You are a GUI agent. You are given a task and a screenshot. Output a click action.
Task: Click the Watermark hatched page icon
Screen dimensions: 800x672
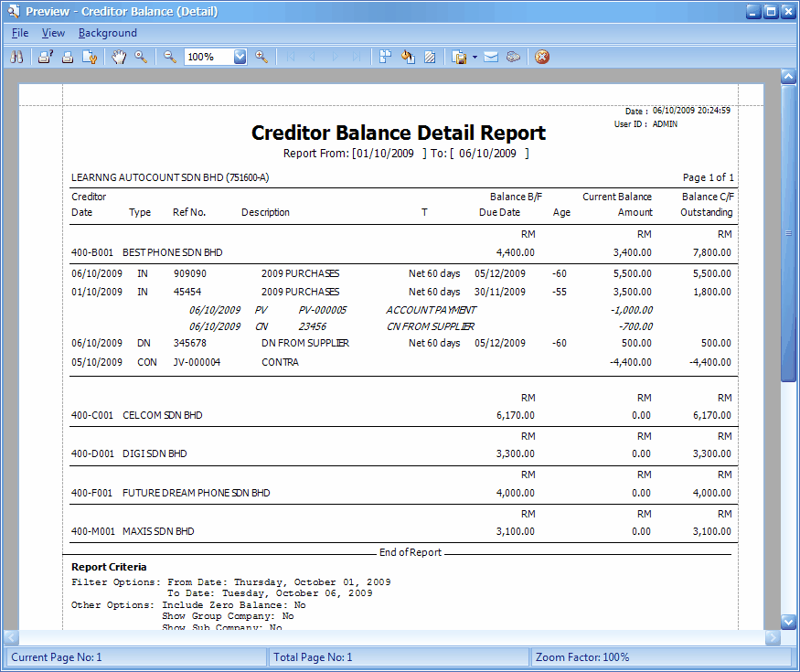pos(430,57)
